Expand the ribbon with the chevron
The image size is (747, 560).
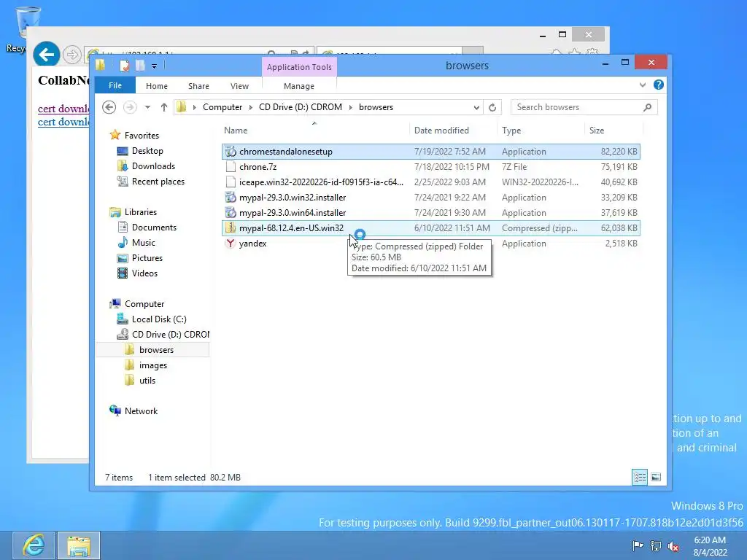643,85
